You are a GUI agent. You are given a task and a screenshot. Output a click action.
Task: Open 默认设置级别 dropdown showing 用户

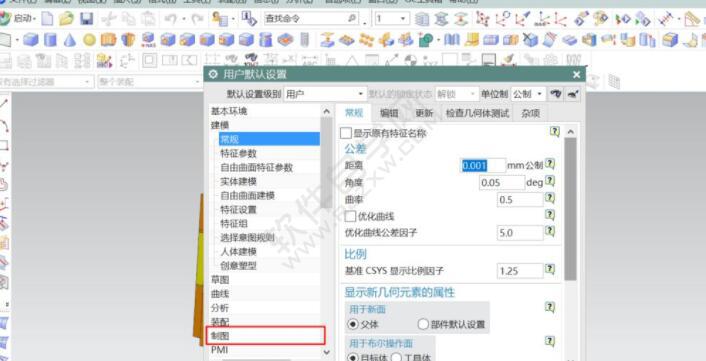(325, 94)
